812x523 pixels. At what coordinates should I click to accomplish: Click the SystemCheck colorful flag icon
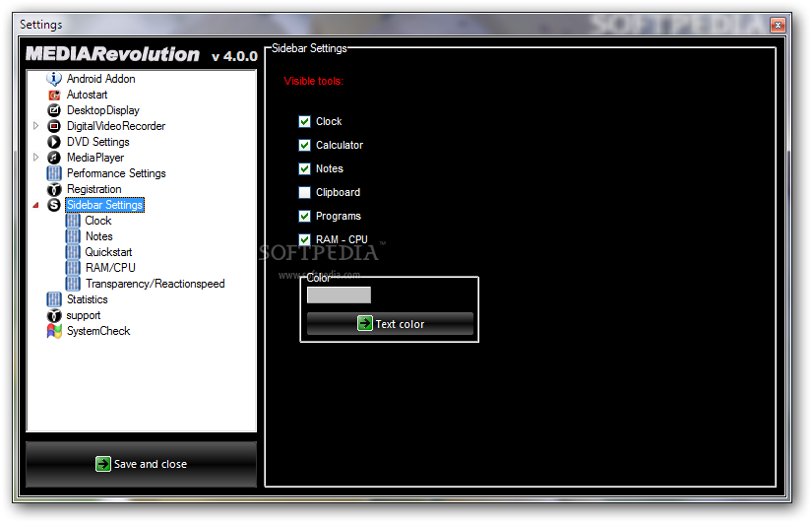(54, 331)
